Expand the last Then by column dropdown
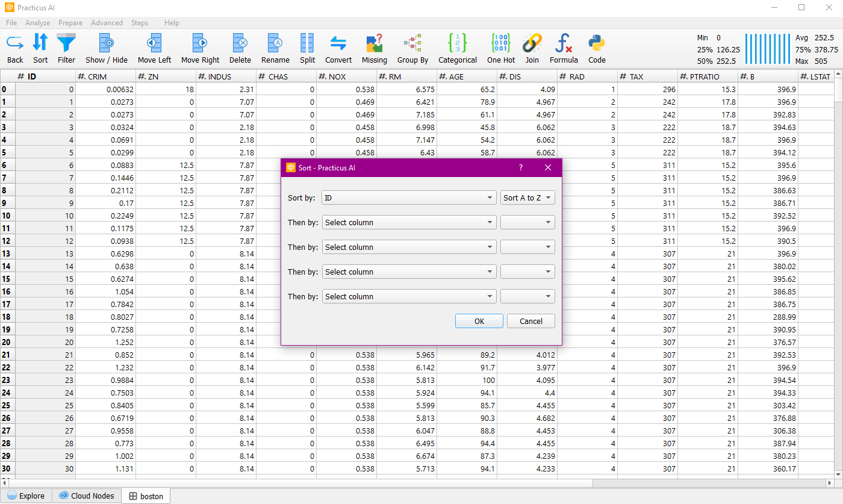This screenshot has height=504, width=843. pos(409,296)
